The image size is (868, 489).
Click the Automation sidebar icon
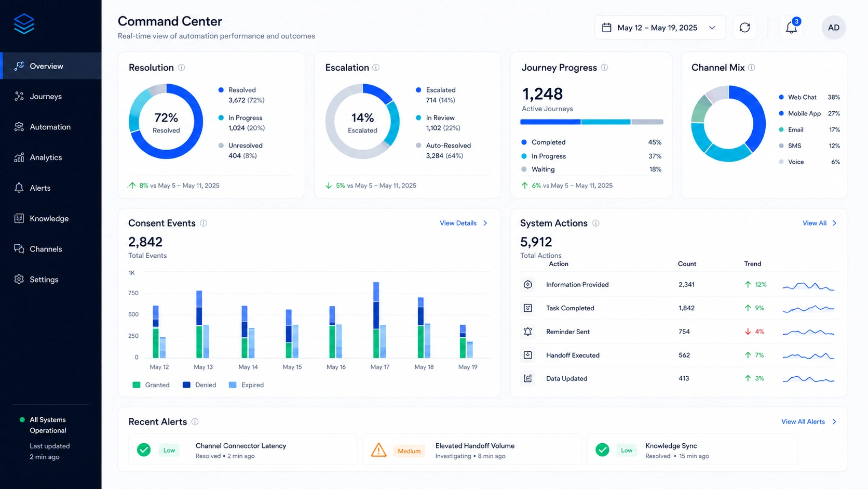tap(19, 127)
